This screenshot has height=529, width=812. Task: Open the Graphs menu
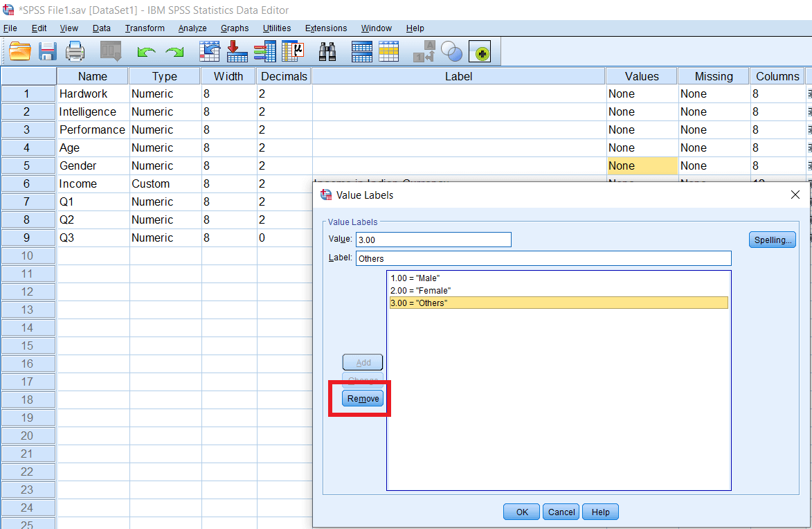point(234,28)
